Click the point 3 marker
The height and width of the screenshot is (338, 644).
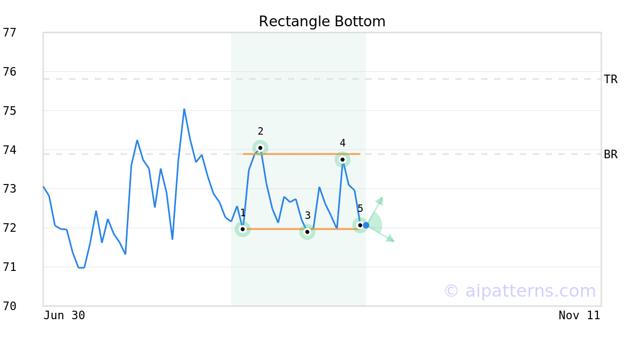(307, 232)
